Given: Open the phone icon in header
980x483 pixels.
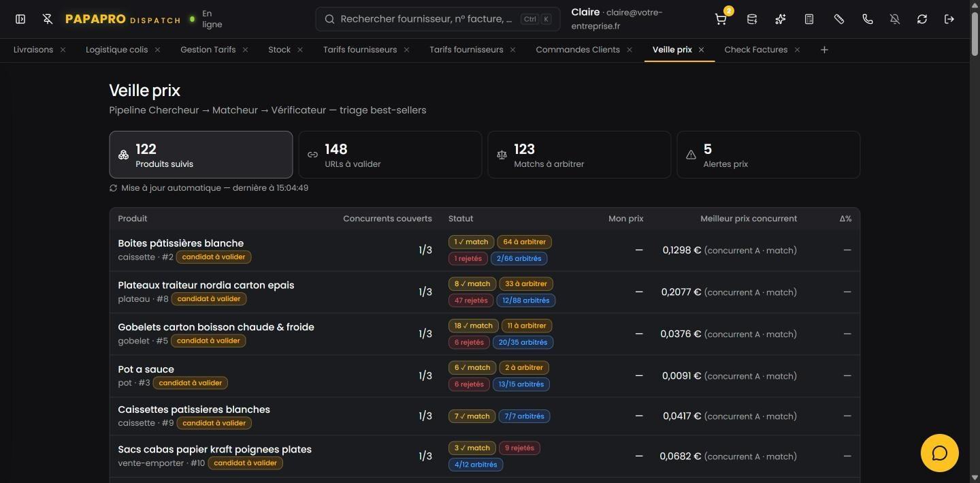Looking at the screenshot, I should click(868, 19).
